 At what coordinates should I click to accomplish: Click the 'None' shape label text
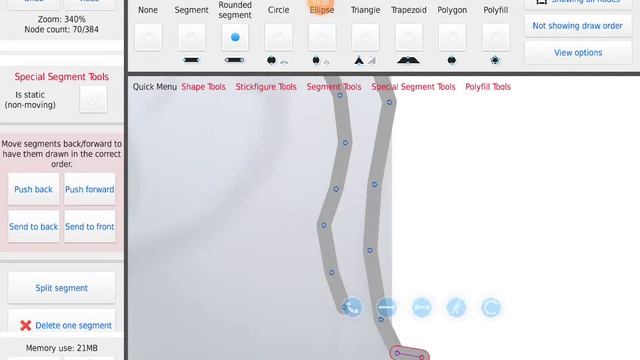point(148,10)
